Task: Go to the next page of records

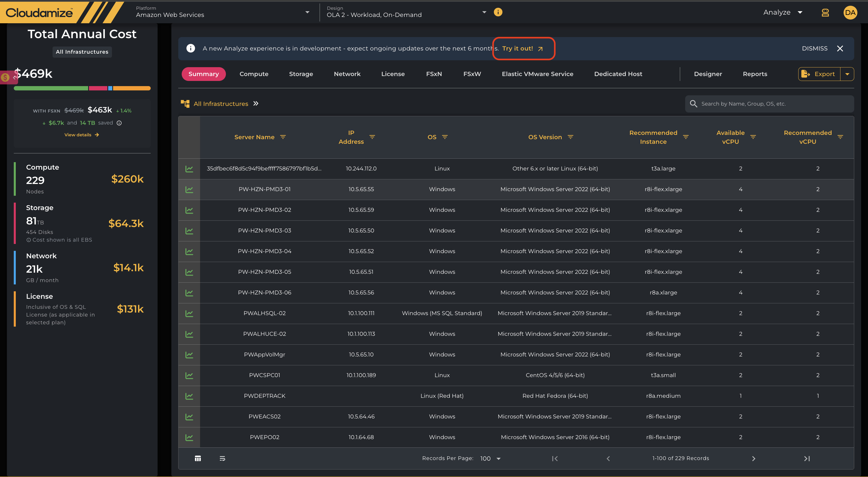Action: (x=753, y=458)
